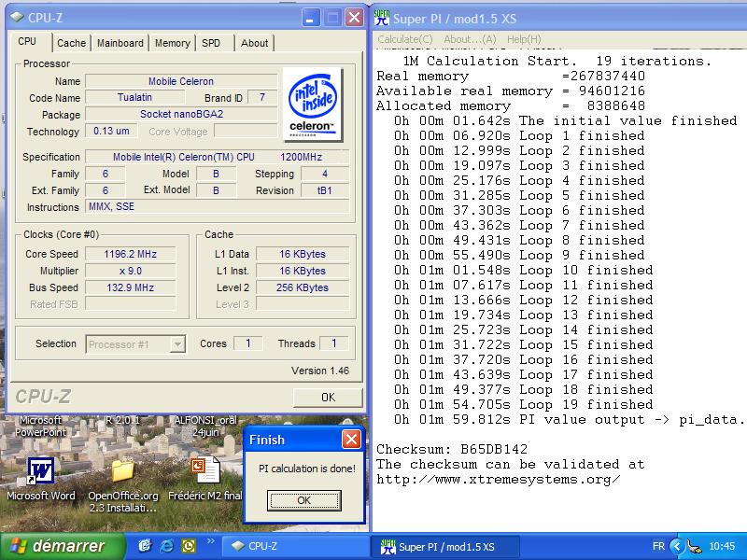Select the CPU tab in CPU-Z

[x=27, y=41]
